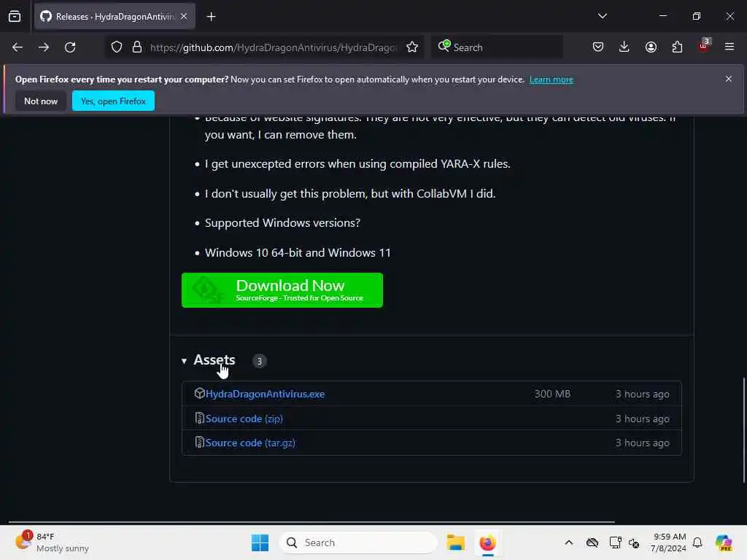The width and height of the screenshot is (747, 560).
Task: Open File Explorer from taskbar
Action: [455, 542]
